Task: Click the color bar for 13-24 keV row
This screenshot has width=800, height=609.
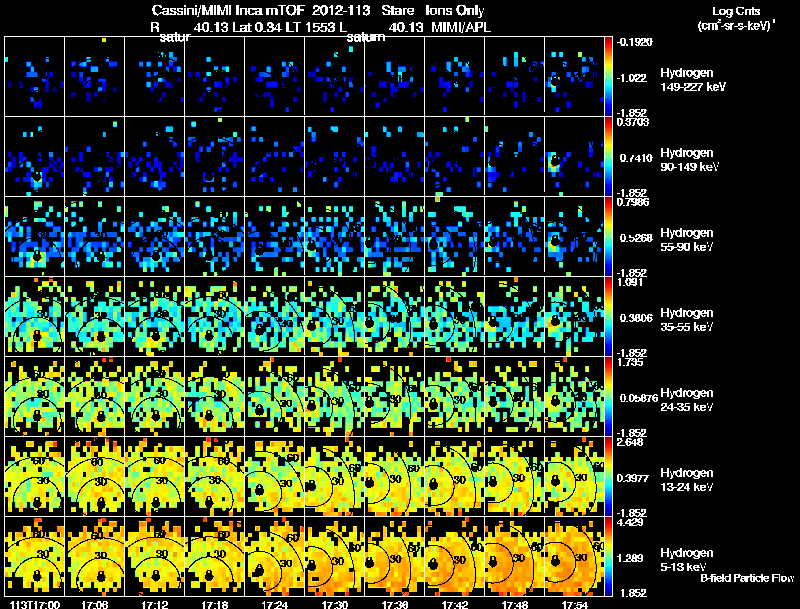Action: (x=608, y=476)
